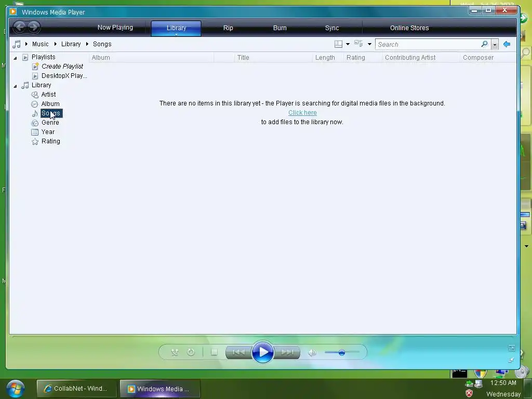Sort by the Rating column header
Screen dimensions: 532x399
coord(363,58)
